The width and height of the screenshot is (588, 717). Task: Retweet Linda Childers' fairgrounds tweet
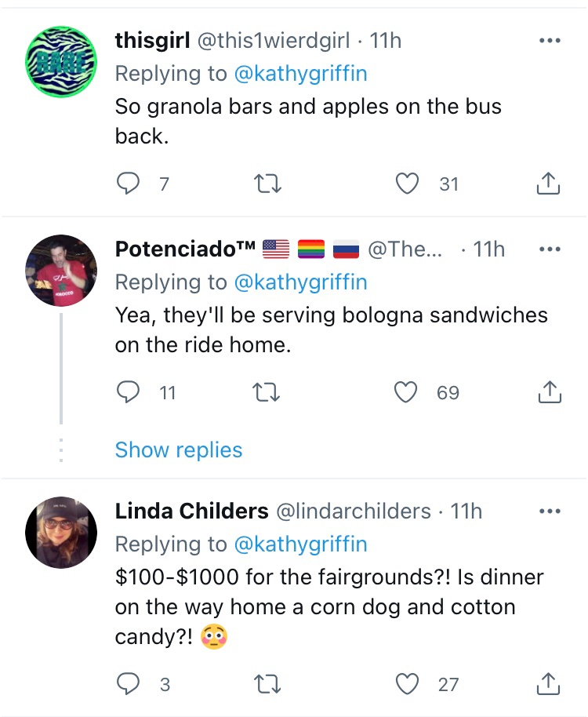pyautogui.click(x=268, y=684)
